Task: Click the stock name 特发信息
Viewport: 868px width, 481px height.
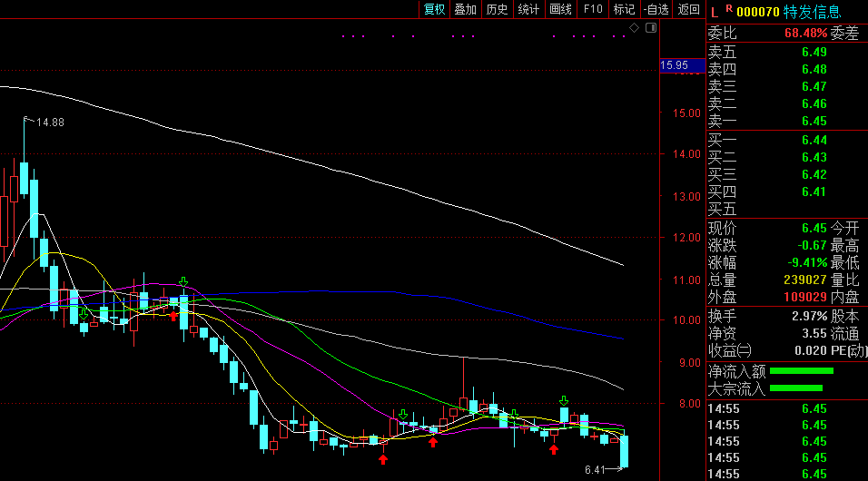Action: coord(813,12)
